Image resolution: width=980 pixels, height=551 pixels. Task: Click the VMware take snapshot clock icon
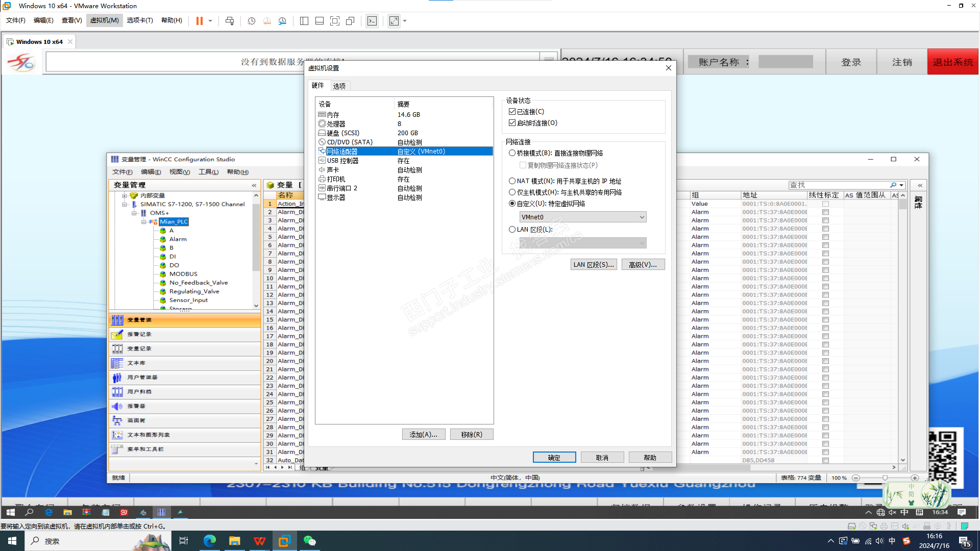click(x=252, y=21)
